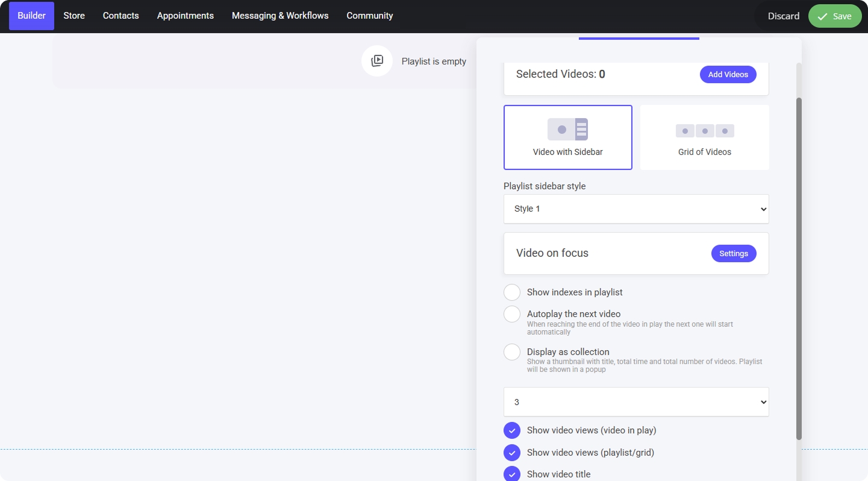Expand the dropdown showing value 3
Screen dimensions: 868x481
[x=636, y=402]
